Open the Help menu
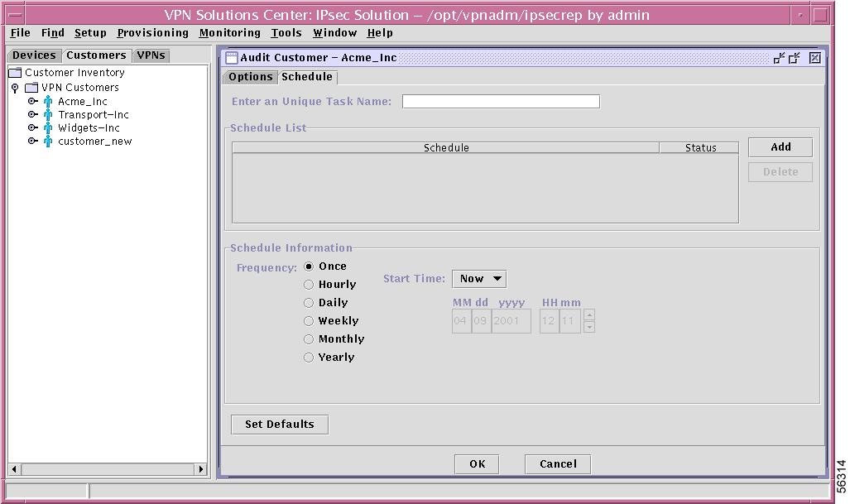The image size is (850, 504). click(380, 33)
